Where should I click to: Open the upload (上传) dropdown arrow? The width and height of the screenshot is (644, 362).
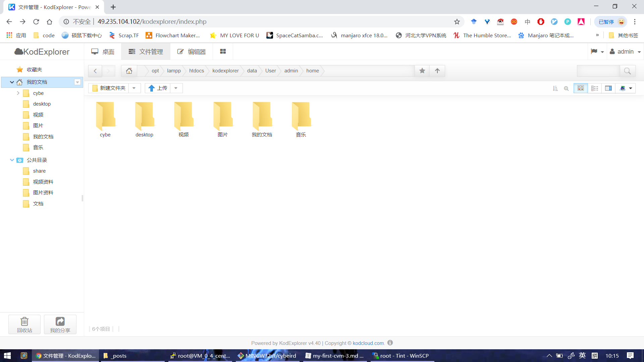pyautogui.click(x=176, y=88)
